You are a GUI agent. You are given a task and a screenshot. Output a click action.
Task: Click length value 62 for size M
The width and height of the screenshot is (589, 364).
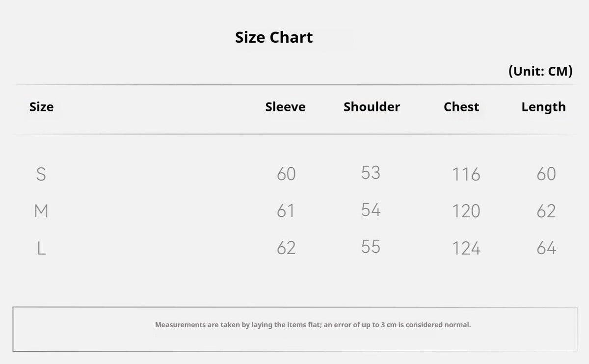point(546,211)
